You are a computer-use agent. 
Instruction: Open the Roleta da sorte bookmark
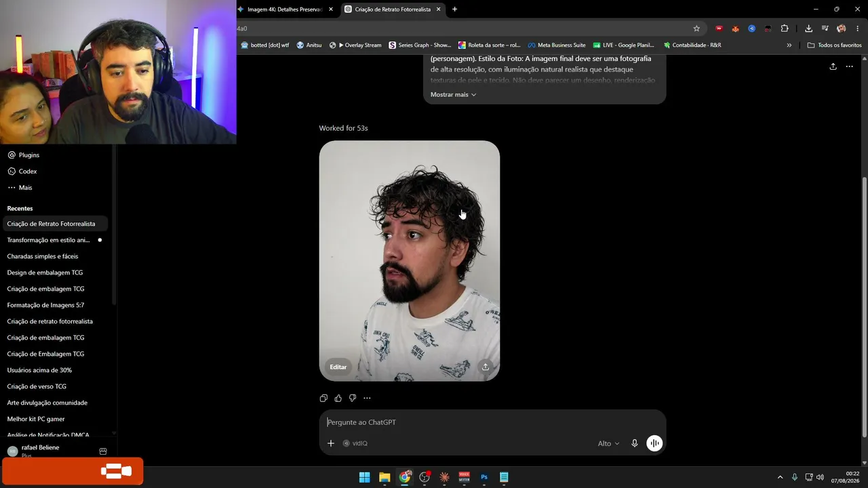[x=489, y=45]
